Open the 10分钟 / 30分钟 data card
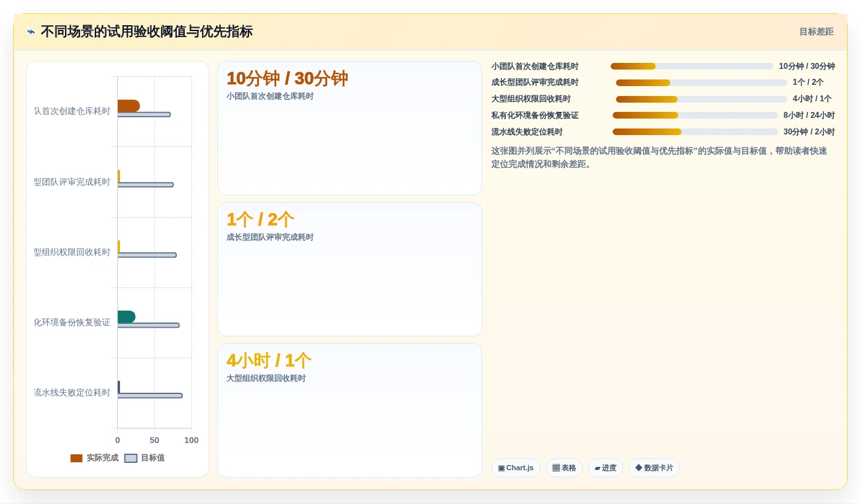Image resolution: width=861 pixels, height=504 pixels. 350,128
